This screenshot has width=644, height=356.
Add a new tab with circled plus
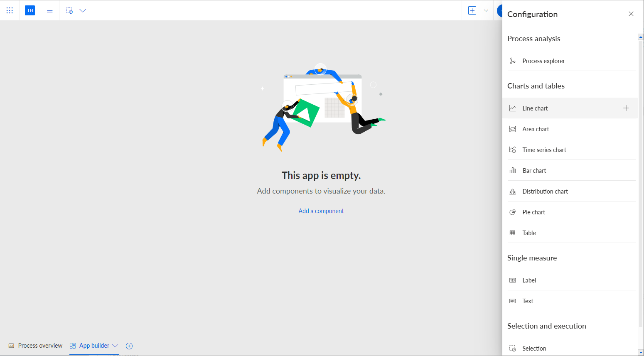pyautogui.click(x=129, y=346)
